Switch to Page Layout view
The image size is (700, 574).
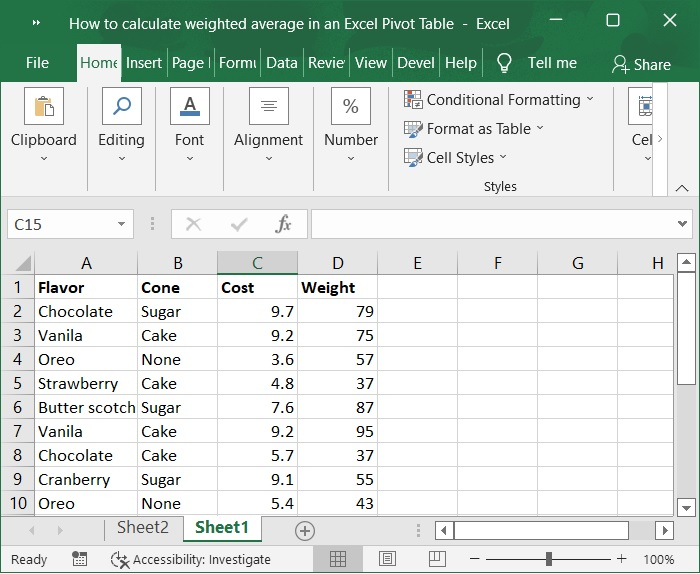coord(387,559)
